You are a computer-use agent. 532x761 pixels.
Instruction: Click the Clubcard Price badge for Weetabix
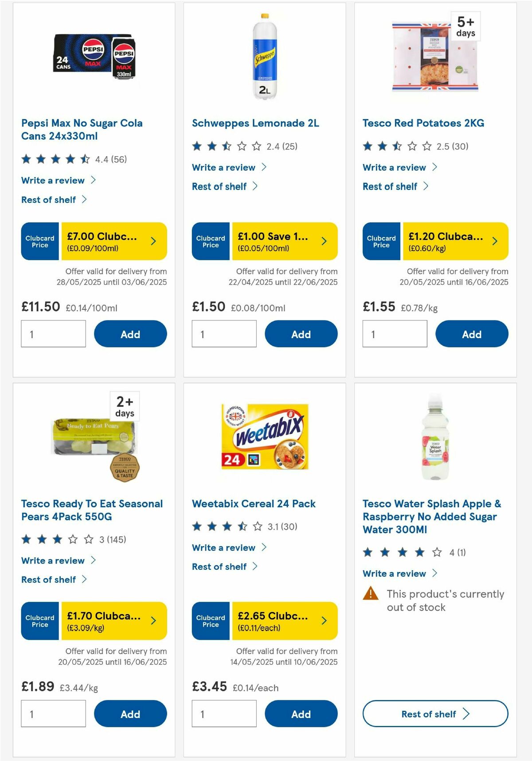(210, 621)
